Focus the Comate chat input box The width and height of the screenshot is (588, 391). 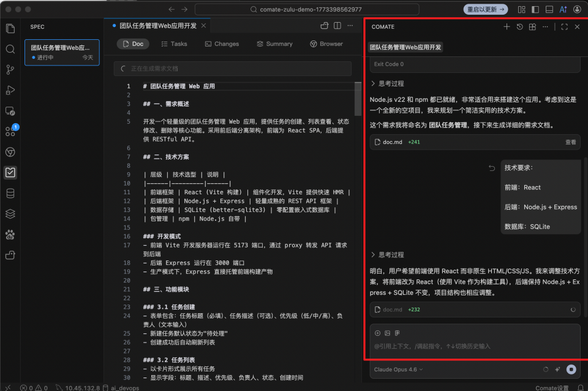(475, 346)
